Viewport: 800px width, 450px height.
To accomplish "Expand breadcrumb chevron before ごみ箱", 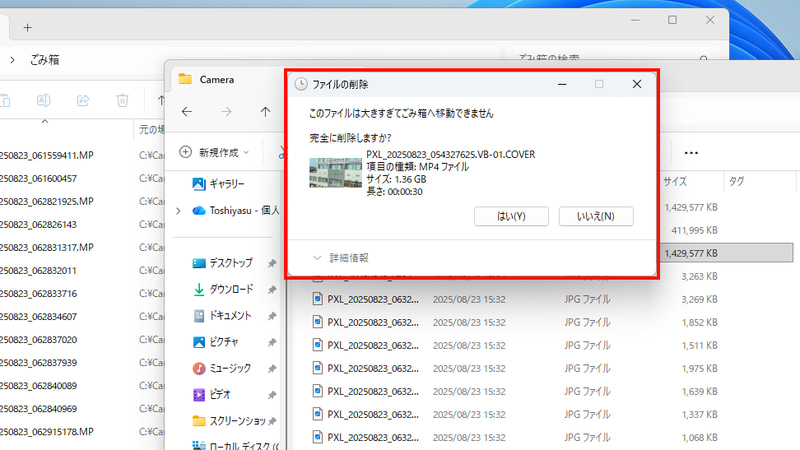I will pos(12,60).
